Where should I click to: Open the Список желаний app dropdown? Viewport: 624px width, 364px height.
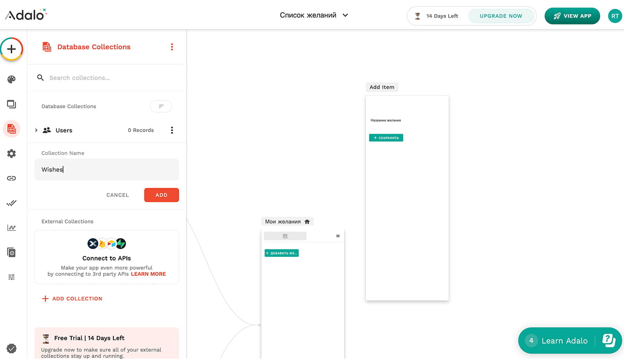(314, 16)
